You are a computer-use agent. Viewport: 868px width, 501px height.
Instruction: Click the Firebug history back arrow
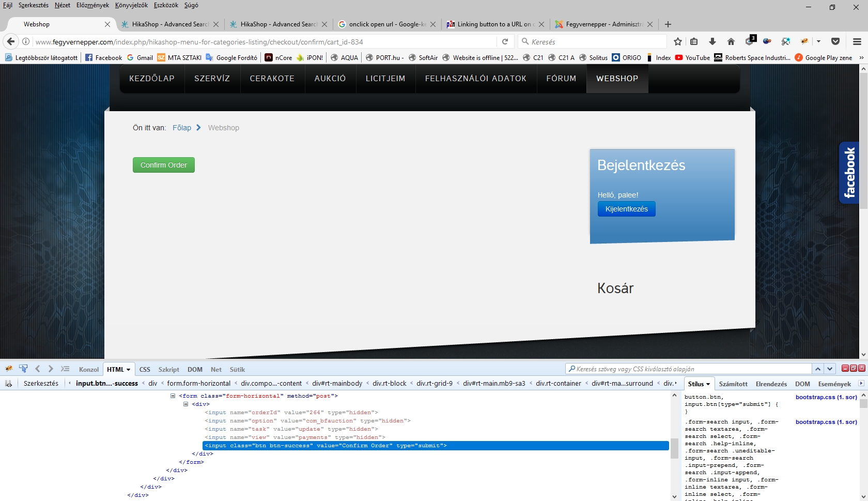point(38,369)
